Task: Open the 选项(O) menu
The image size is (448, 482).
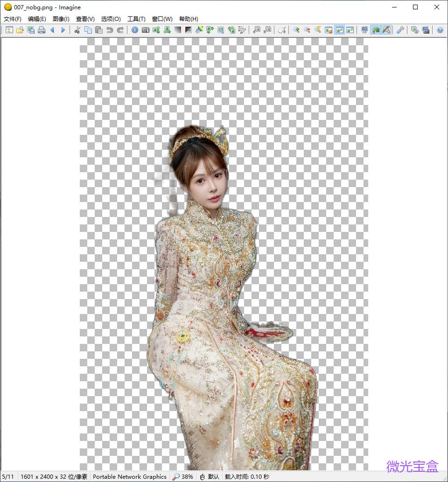Action: tap(111, 19)
